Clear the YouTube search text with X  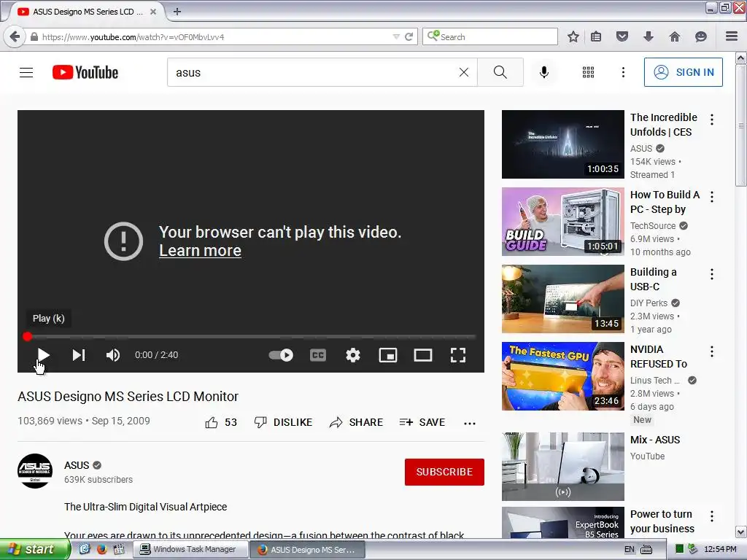[x=463, y=72]
